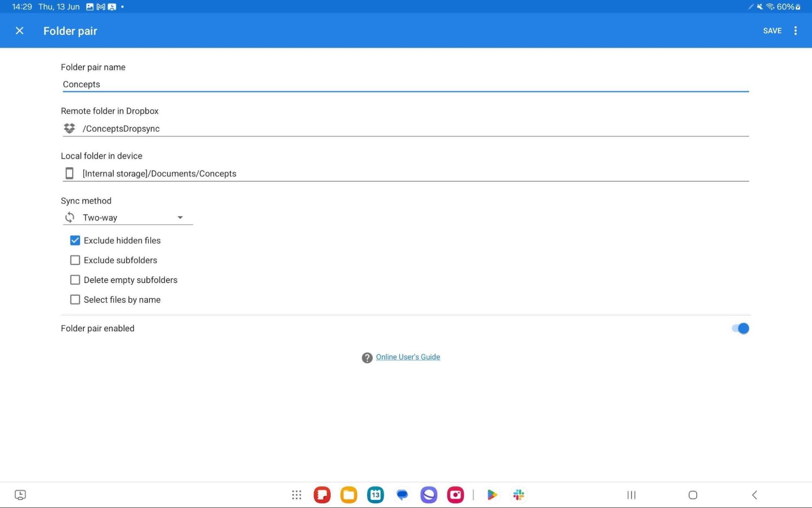Open the app drawer grid icon
This screenshot has width=812, height=508.
297,495
